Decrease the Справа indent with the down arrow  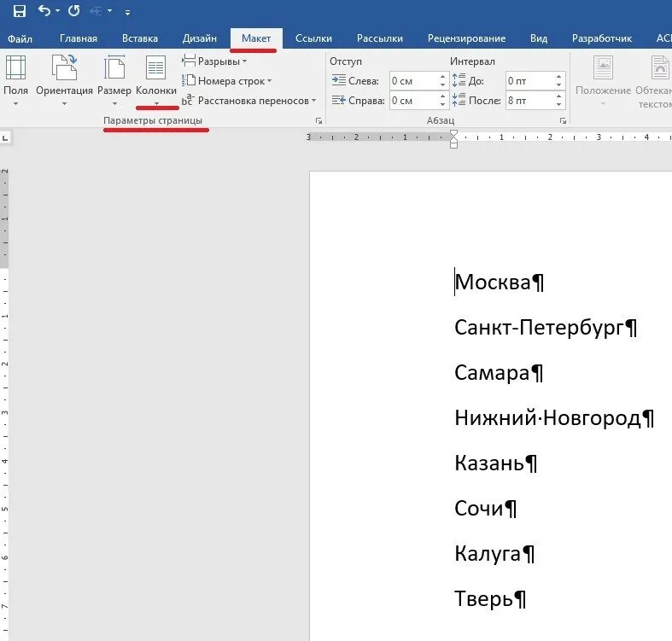click(x=442, y=105)
